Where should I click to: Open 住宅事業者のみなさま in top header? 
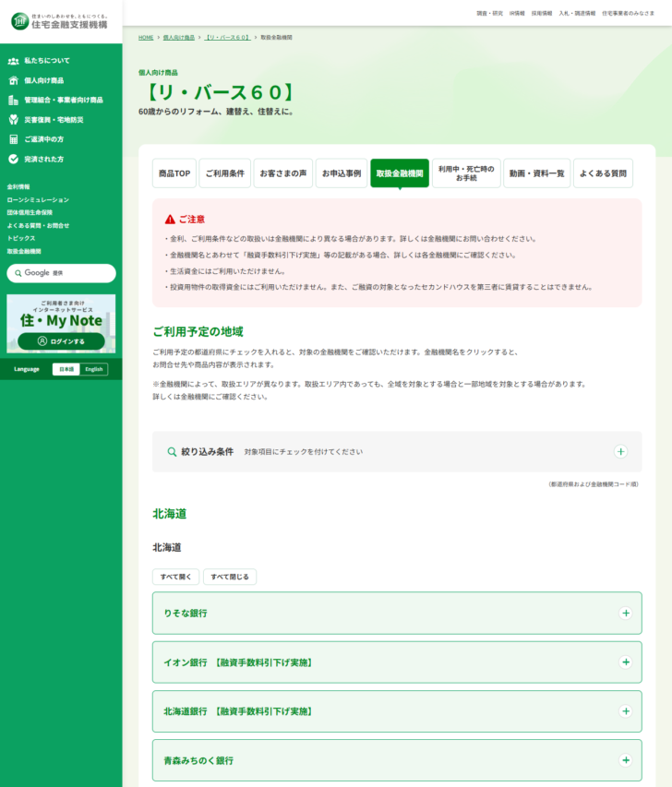coord(629,14)
